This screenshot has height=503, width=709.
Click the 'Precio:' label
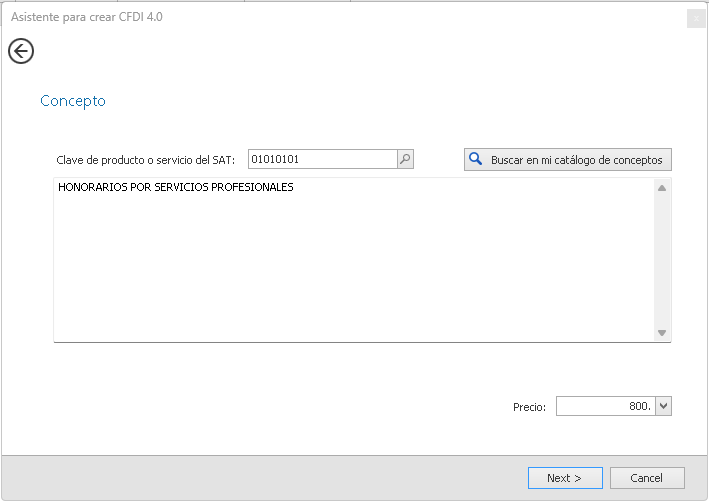point(529,407)
